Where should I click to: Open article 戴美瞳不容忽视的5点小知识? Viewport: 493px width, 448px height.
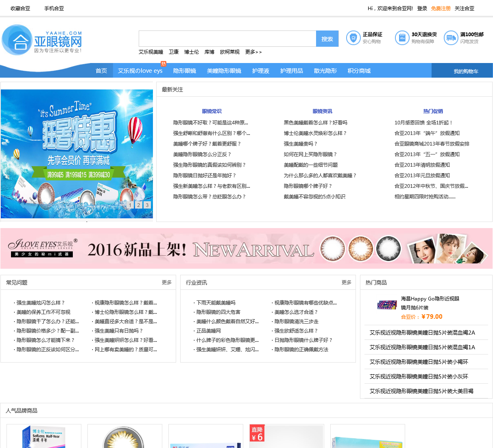[315, 197]
